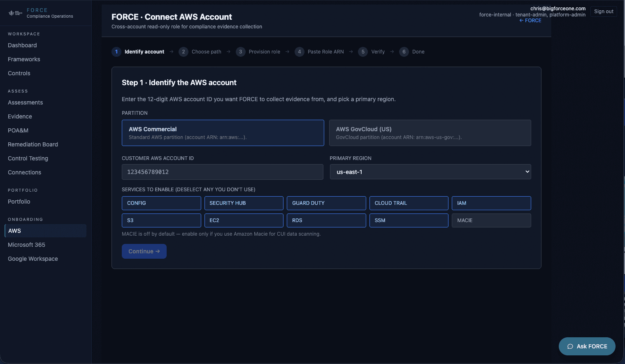Select step 6 circle Done
The width and height of the screenshot is (625, 364).
404,52
